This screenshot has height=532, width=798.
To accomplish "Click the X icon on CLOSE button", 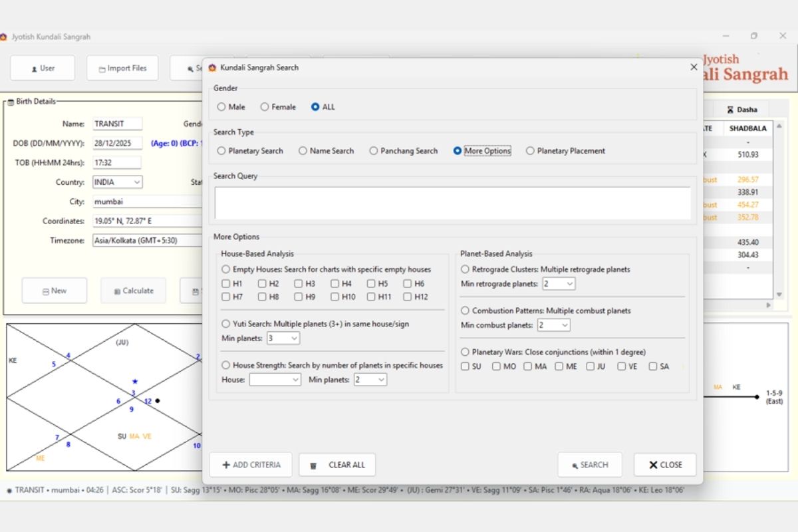I will click(653, 465).
